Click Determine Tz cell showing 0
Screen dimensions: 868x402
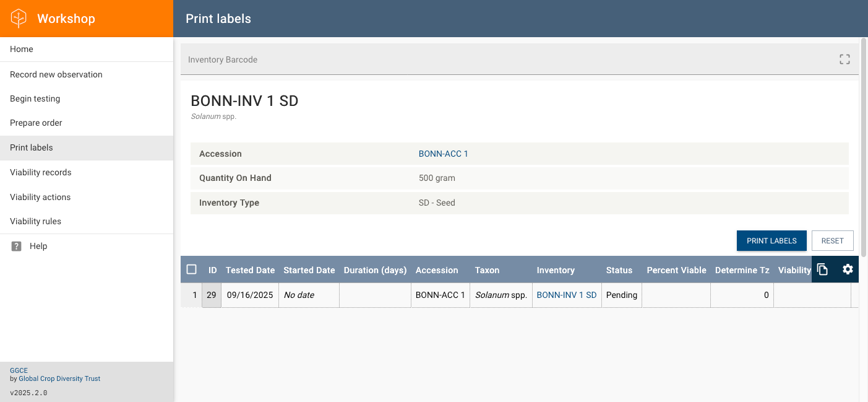point(742,295)
